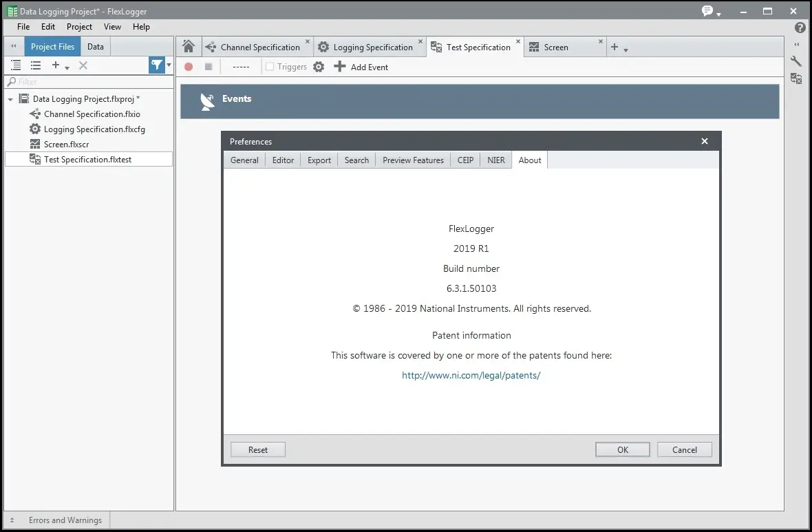812x532 pixels.
Task: Close the Preferences dialog with X
Action: 704,141
